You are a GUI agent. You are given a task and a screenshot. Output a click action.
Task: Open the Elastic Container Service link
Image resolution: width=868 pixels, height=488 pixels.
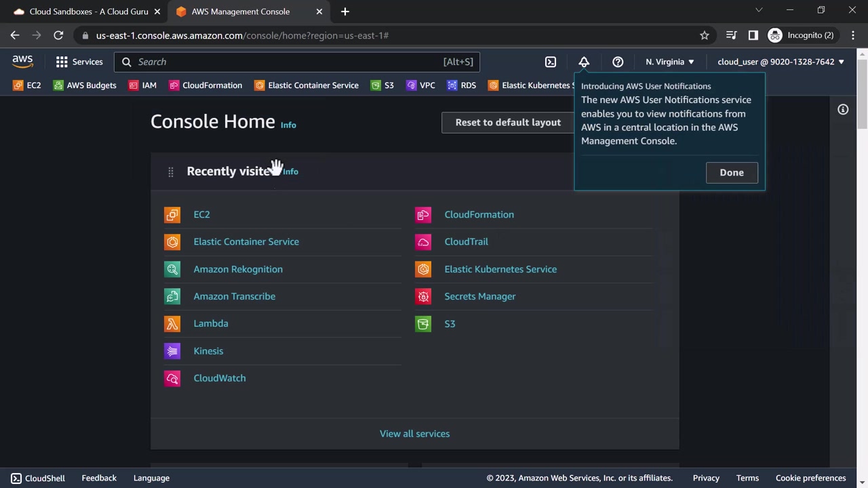point(246,242)
